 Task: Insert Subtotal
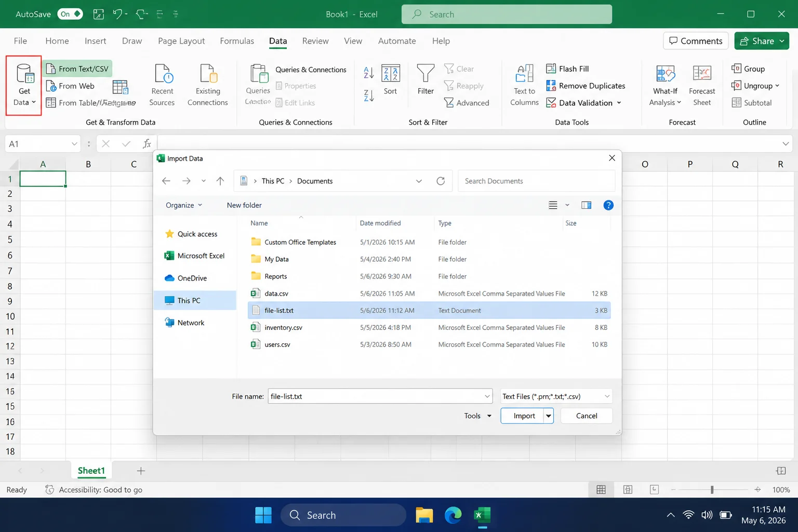[x=752, y=103]
